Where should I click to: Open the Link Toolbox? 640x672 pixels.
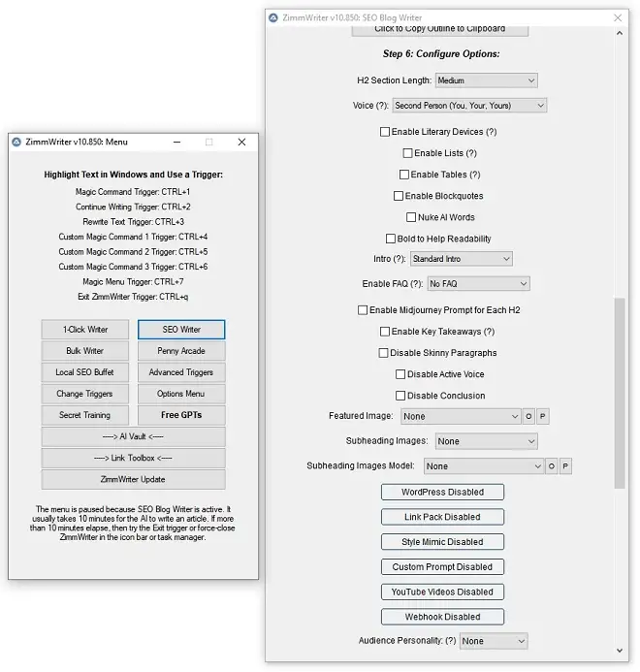(x=133, y=458)
